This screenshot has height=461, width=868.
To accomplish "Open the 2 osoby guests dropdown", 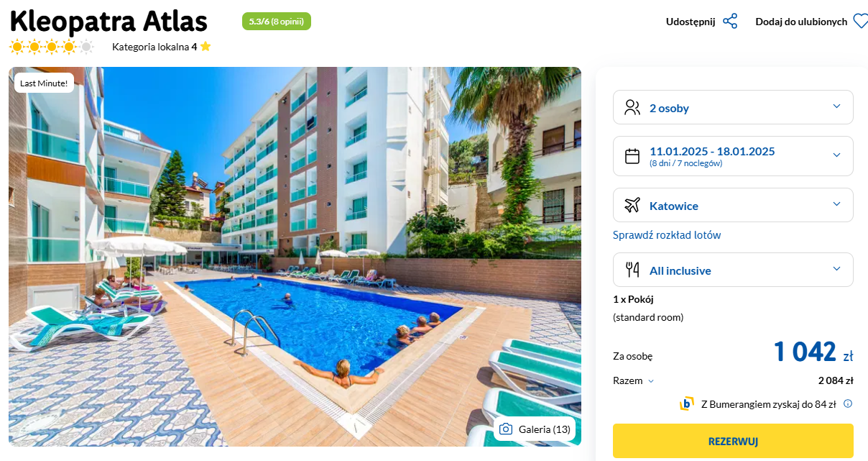I will (733, 107).
